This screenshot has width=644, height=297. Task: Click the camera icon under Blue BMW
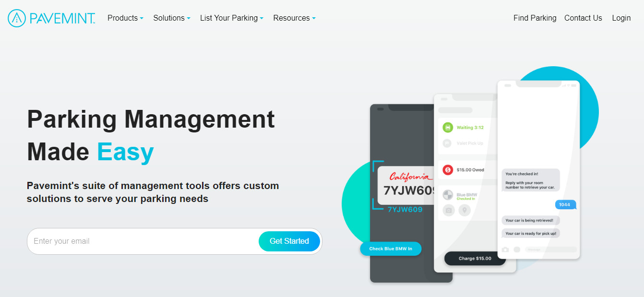point(449,210)
